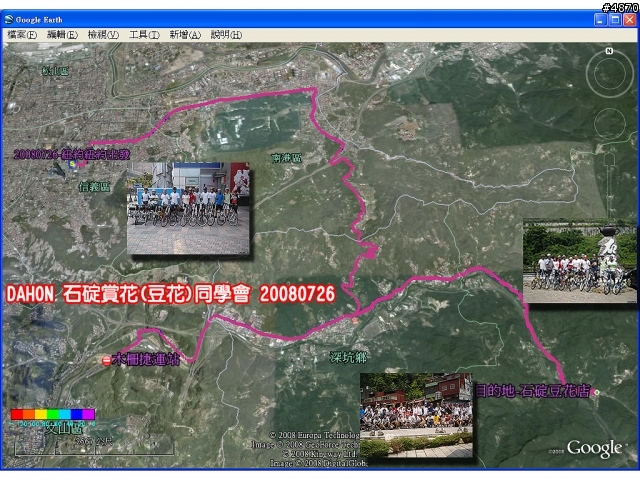This screenshot has height=480, width=640.
Task: Open the 說明(H) menu
Action: tap(226, 35)
